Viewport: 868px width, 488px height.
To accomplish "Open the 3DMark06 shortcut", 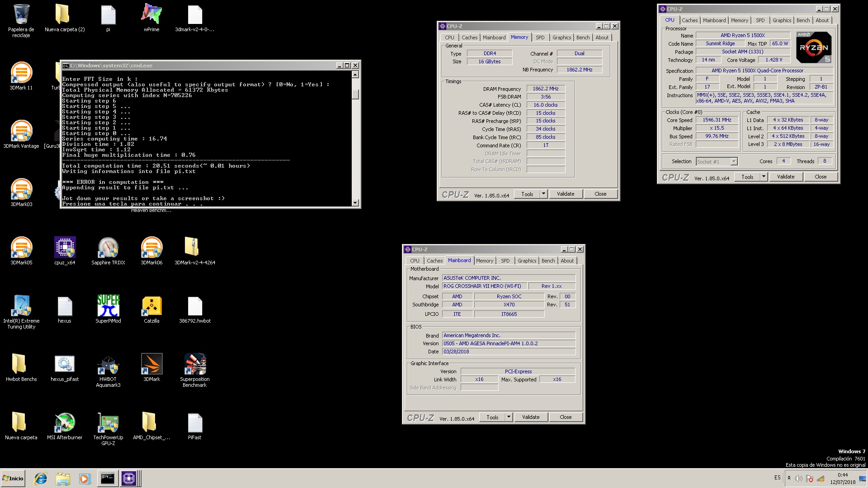I will [151, 251].
